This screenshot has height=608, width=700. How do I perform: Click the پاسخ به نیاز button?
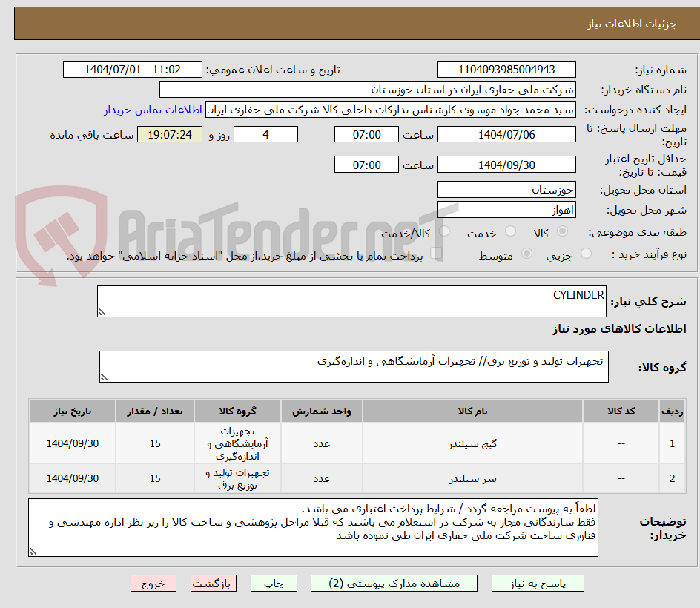(538, 584)
